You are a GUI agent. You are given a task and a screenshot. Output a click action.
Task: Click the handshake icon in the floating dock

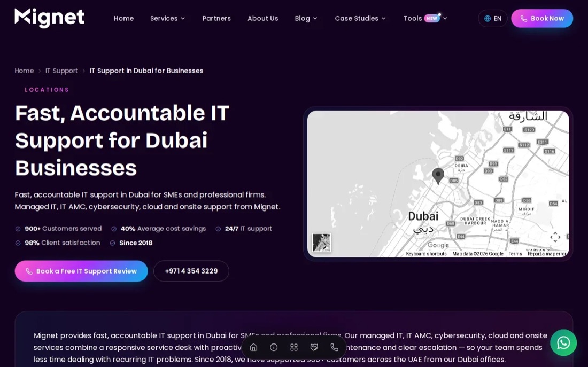point(314,347)
